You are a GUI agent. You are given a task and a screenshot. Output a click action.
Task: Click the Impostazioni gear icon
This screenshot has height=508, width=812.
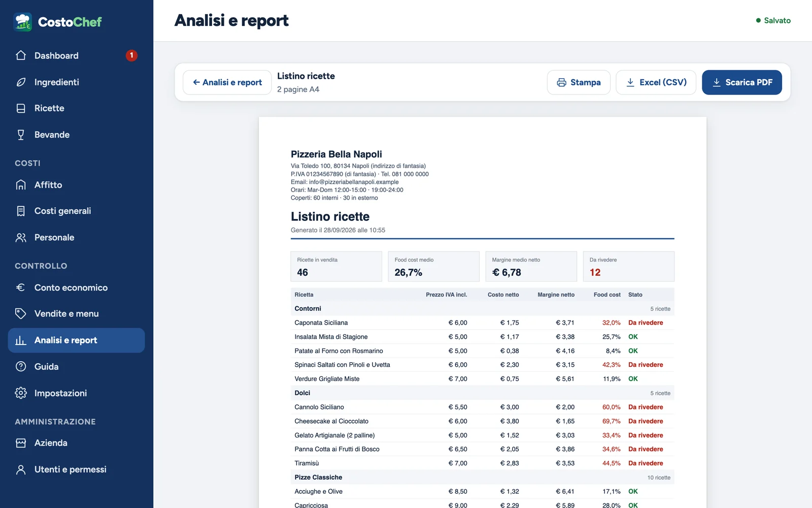pyautogui.click(x=21, y=393)
